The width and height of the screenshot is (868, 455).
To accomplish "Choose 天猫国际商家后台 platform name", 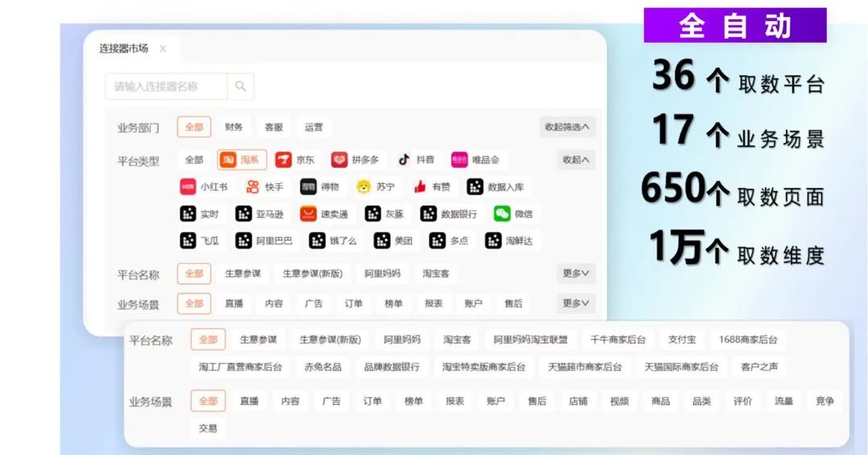I will (682, 367).
